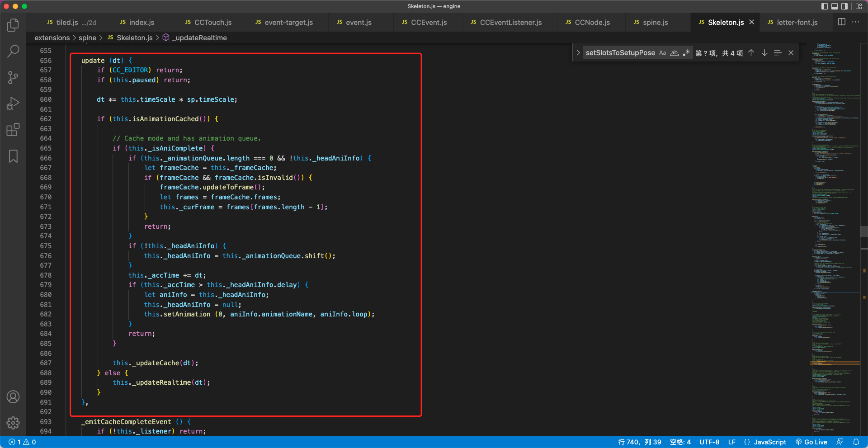Open the Extensions view
Image resolution: width=868 pixels, height=448 pixels.
click(13, 130)
